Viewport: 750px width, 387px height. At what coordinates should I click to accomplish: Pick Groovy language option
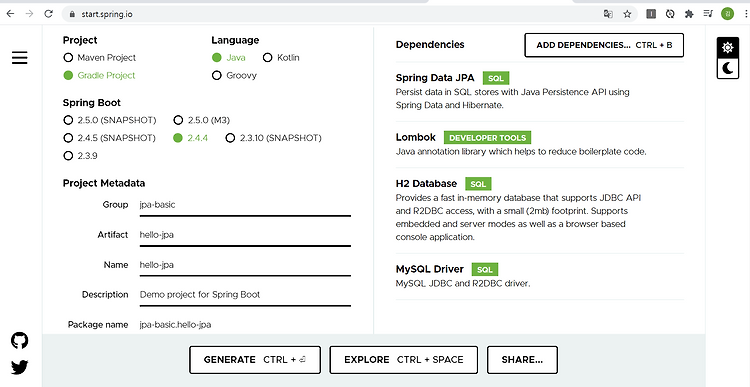(x=234, y=76)
